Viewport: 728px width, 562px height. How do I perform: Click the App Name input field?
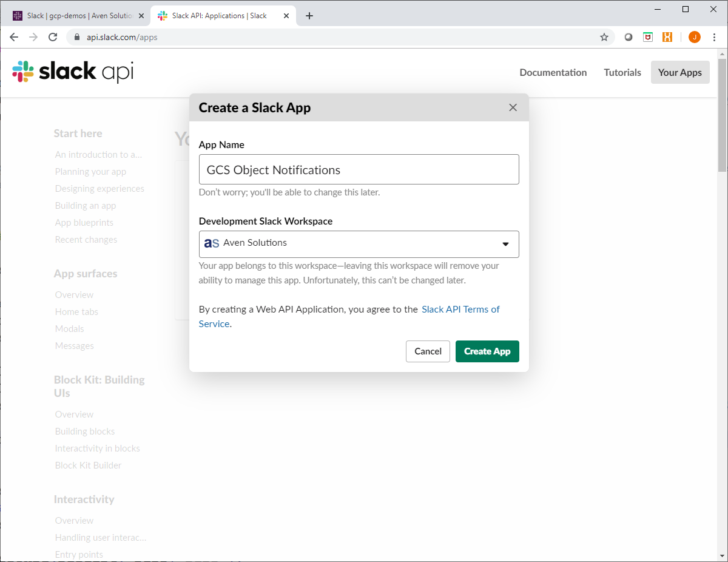tap(359, 169)
